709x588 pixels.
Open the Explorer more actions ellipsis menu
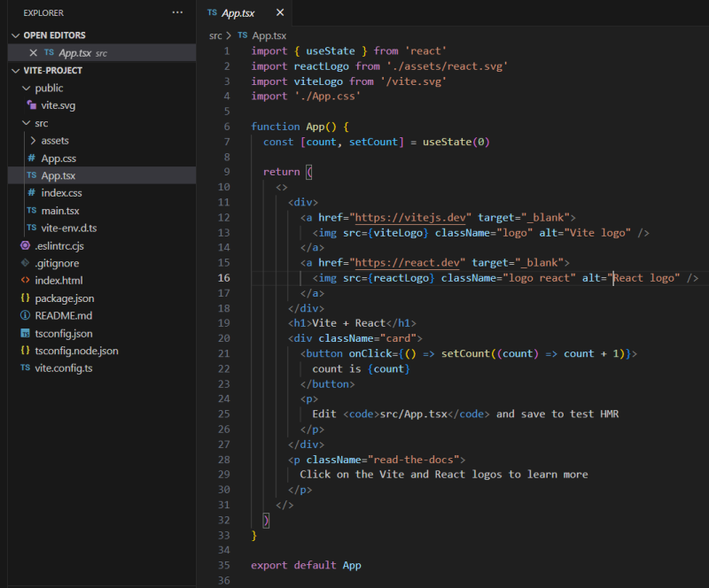pyautogui.click(x=177, y=13)
